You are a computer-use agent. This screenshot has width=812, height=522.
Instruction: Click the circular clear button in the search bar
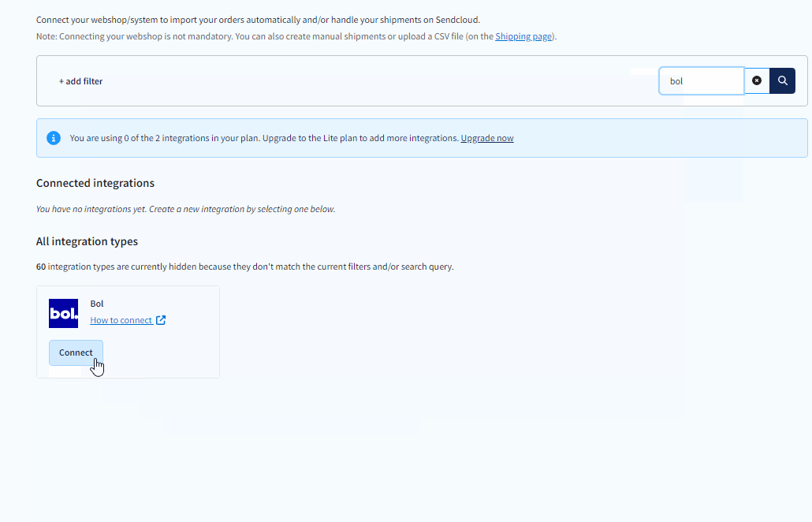pyautogui.click(x=757, y=80)
